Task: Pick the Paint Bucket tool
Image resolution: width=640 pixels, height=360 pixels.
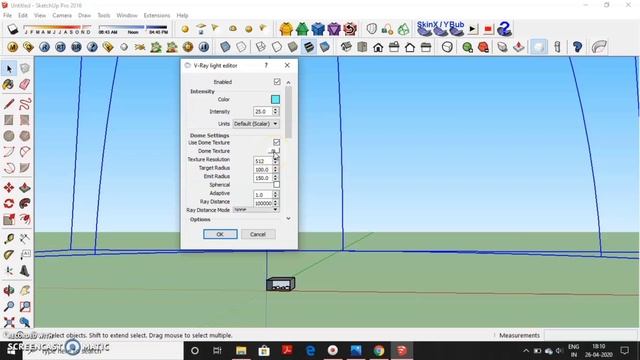Action: click(x=9, y=84)
